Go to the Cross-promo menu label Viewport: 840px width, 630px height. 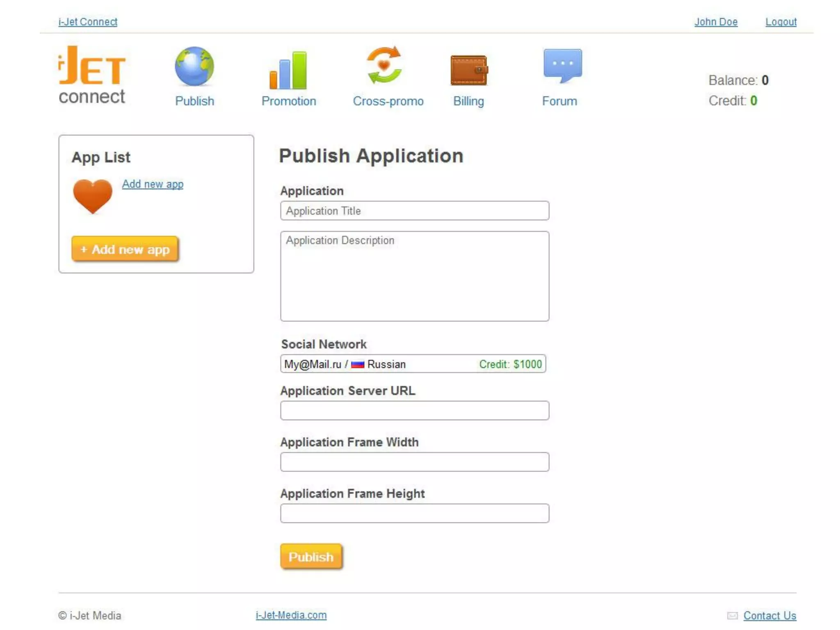(388, 101)
